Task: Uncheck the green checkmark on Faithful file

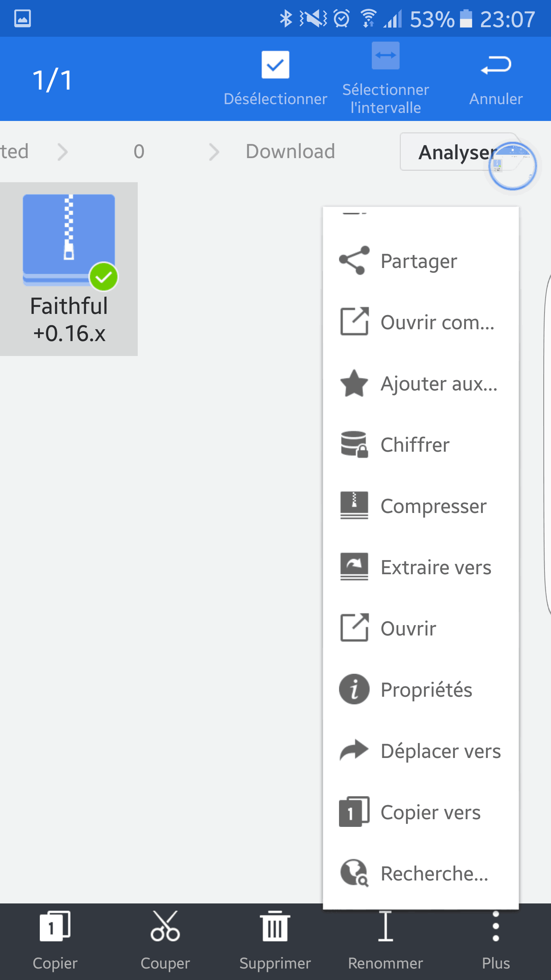Action: [103, 277]
